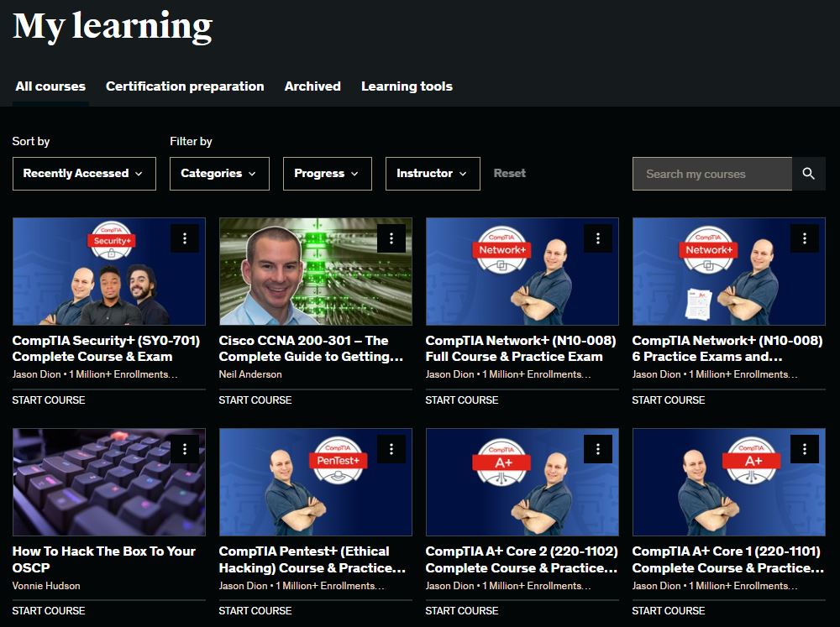Click title CompTIA Network+ 6 Practice Exams and…
Image resolution: width=840 pixels, height=627 pixels.
pyautogui.click(x=727, y=348)
